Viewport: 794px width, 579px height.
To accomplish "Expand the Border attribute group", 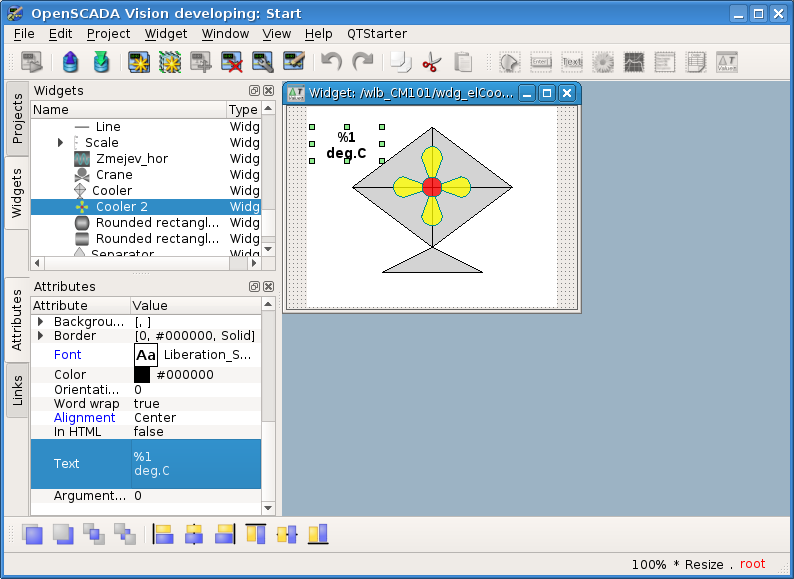I will 41,336.
